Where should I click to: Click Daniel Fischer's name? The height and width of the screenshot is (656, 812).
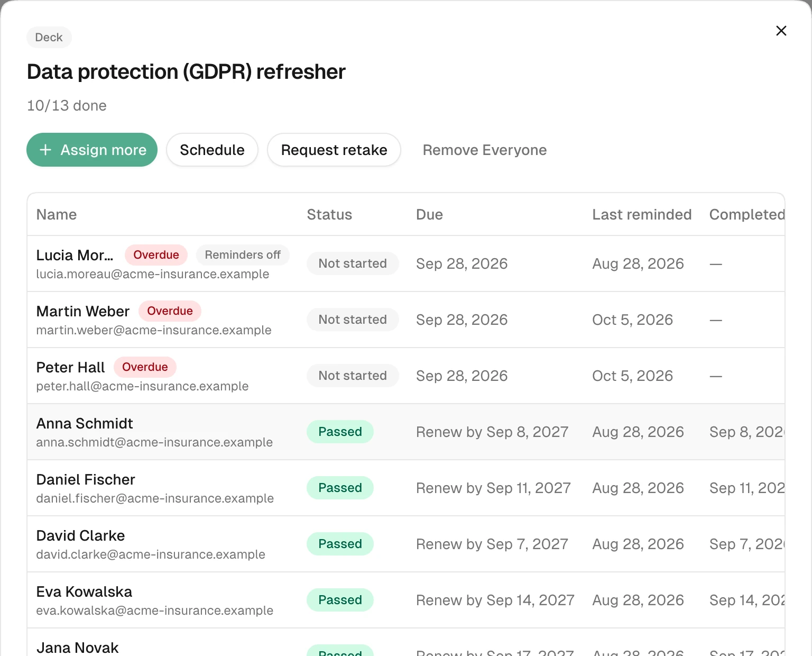[x=86, y=479]
